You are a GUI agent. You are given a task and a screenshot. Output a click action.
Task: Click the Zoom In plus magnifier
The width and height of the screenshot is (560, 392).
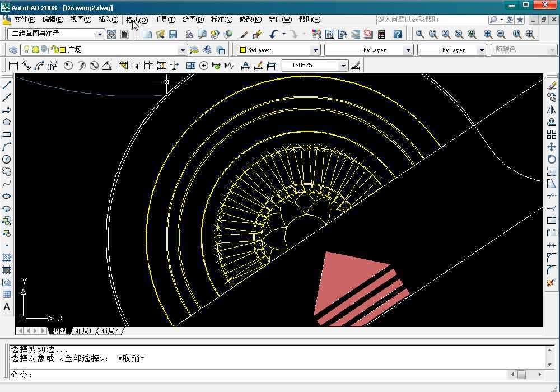[x=488, y=34]
